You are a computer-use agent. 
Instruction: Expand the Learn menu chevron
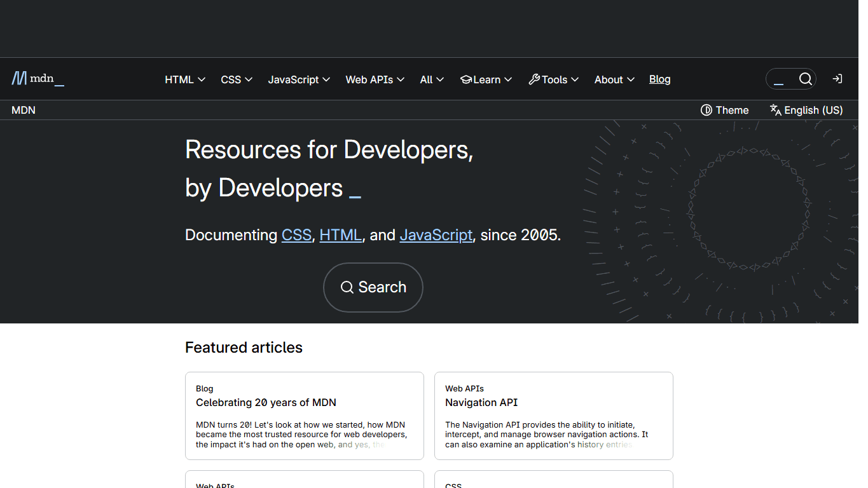pos(507,79)
